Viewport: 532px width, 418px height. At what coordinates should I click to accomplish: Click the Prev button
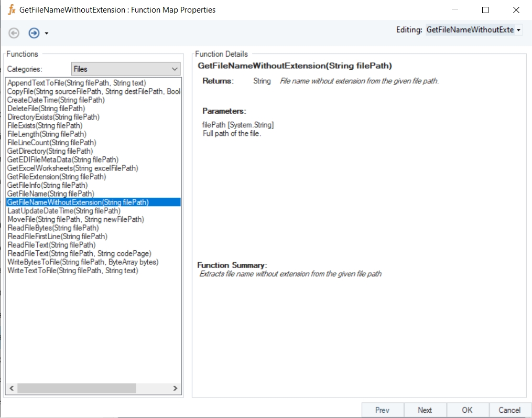tap(383, 410)
